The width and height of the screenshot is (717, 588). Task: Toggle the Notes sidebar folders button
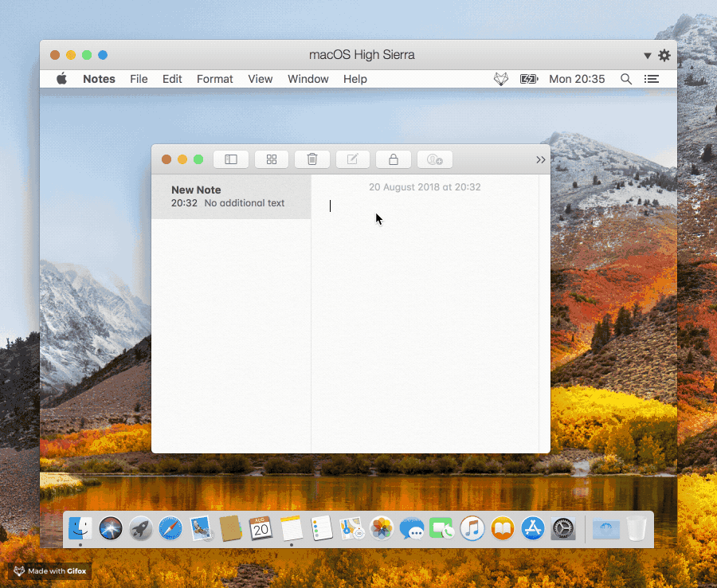tap(231, 159)
